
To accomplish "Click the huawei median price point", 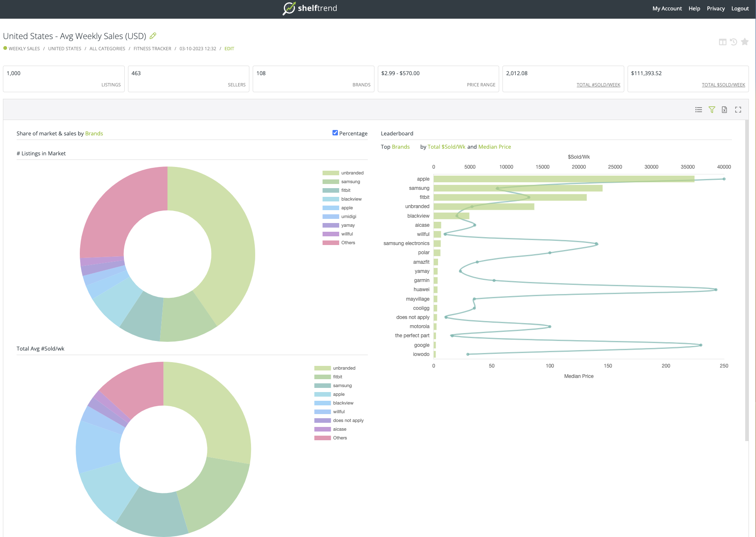I will click(x=716, y=289).
